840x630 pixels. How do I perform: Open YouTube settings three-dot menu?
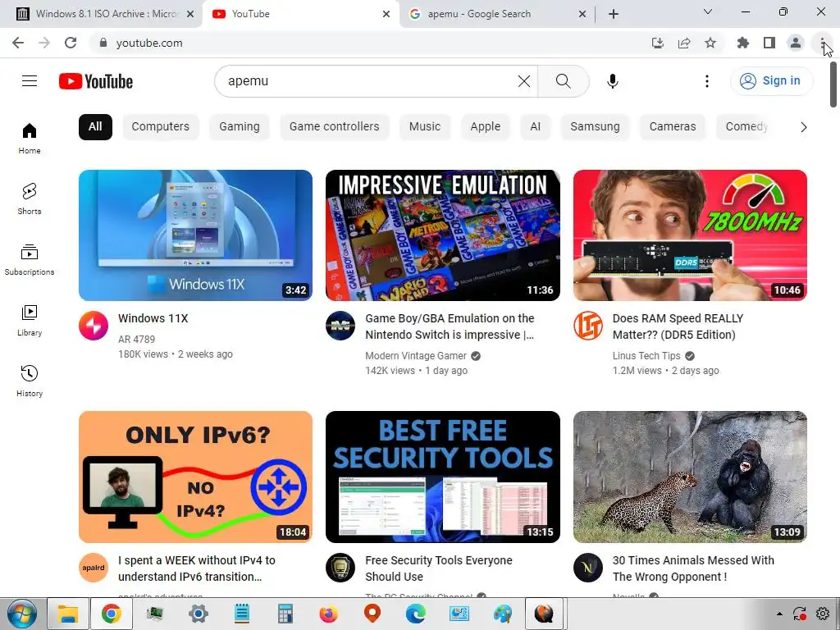[706, 81]
